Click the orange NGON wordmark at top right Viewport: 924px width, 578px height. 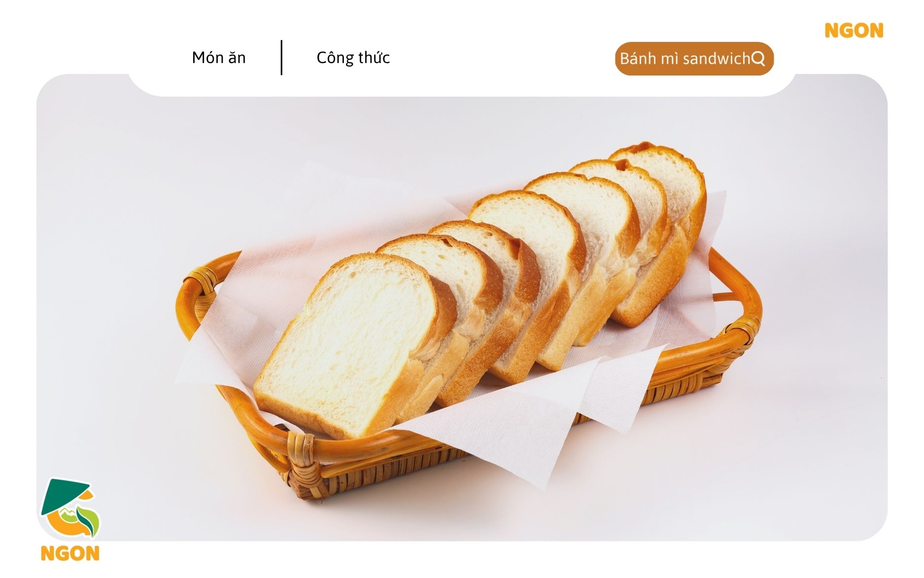(854, 31)
